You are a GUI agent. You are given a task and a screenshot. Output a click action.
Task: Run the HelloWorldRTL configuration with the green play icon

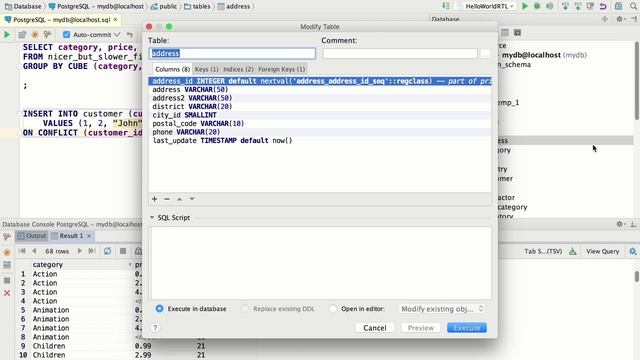(525, 6)
